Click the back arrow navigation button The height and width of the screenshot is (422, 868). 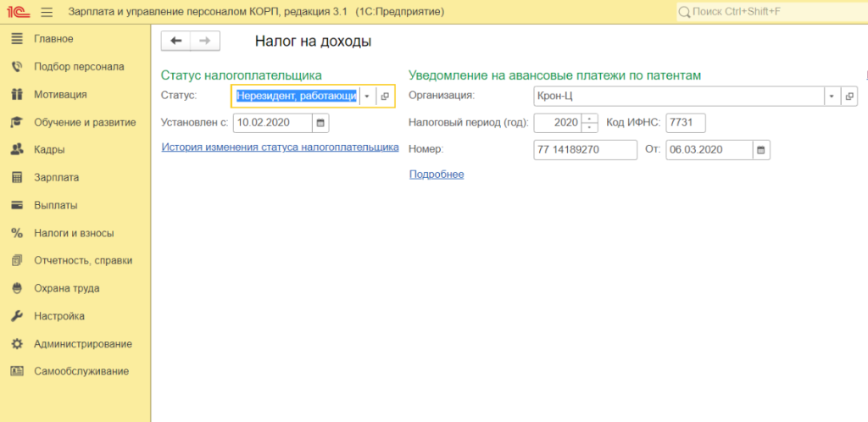click(x=176, y=41)
